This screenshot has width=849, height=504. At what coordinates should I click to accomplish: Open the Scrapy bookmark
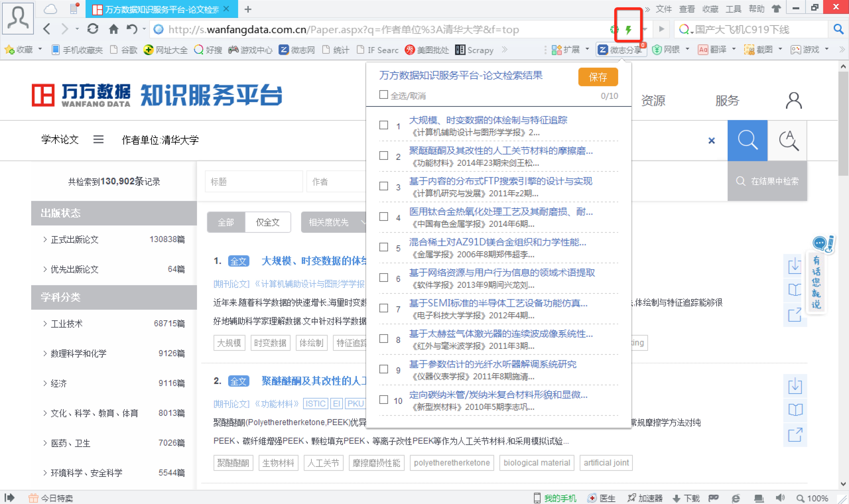pos(474,50)
